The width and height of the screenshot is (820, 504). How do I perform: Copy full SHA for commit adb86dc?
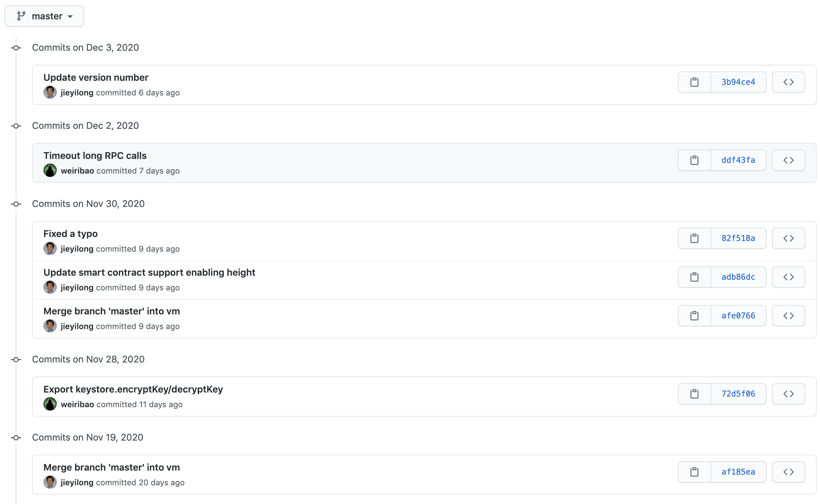pyautogui.click(x=694, y=277)
